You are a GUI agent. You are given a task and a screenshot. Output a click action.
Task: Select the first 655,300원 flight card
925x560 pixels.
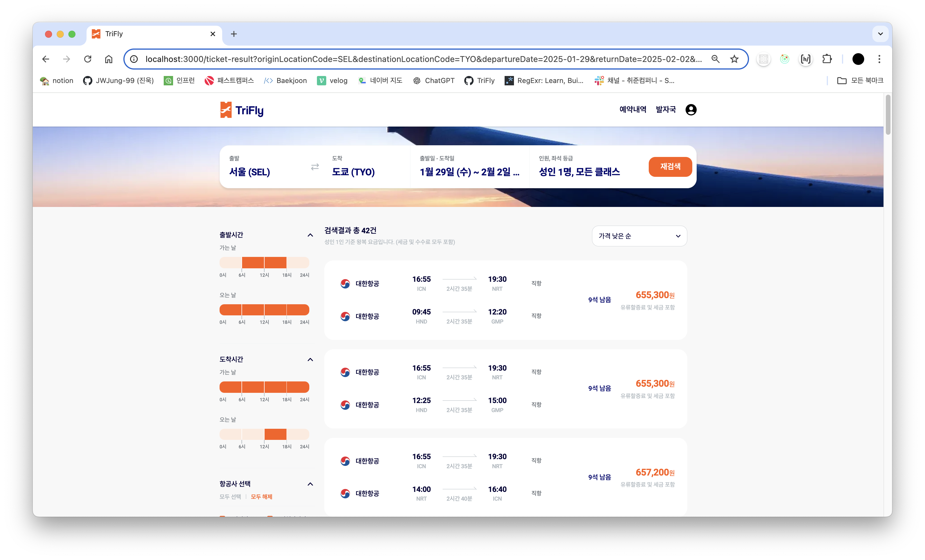point(505,300)
